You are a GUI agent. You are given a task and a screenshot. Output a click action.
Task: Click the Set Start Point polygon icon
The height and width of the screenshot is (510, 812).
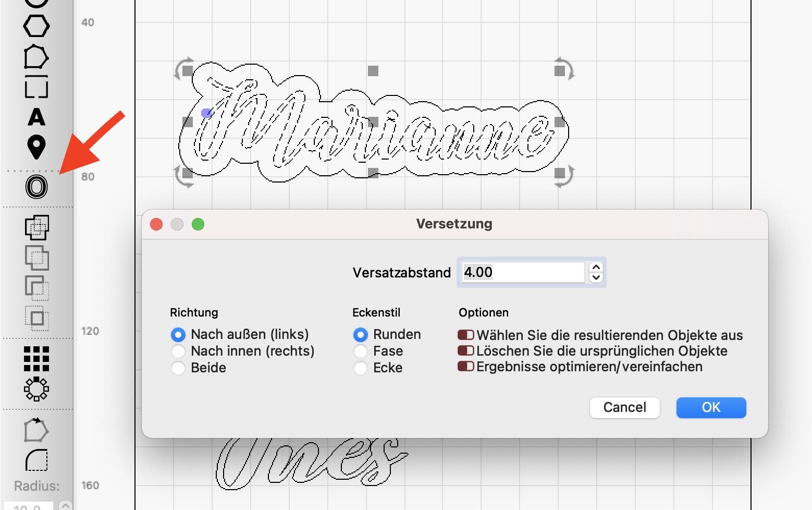(x=36, y=430)
